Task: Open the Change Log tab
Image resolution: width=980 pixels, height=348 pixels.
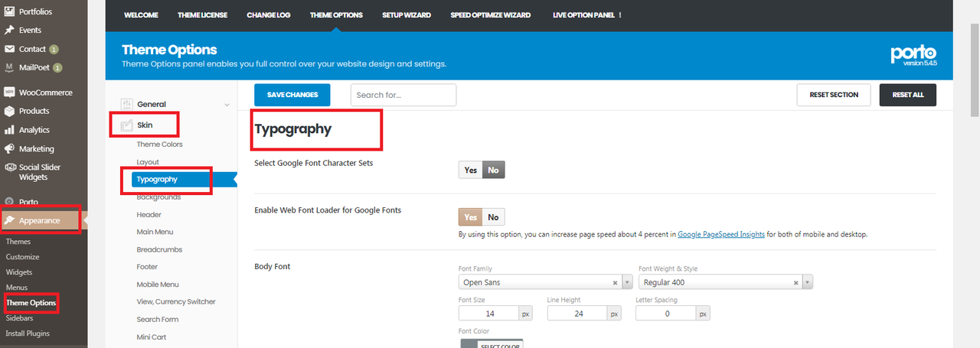Action: click(x=268, y=15)
